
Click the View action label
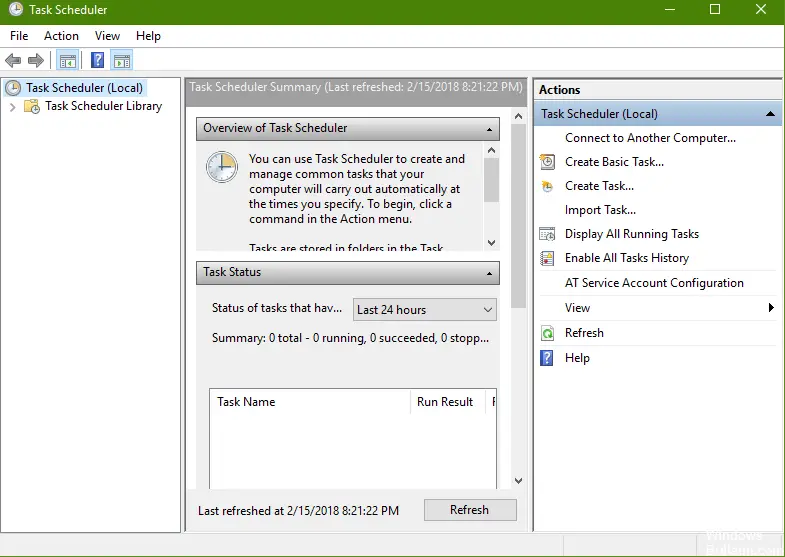point(577,308)
